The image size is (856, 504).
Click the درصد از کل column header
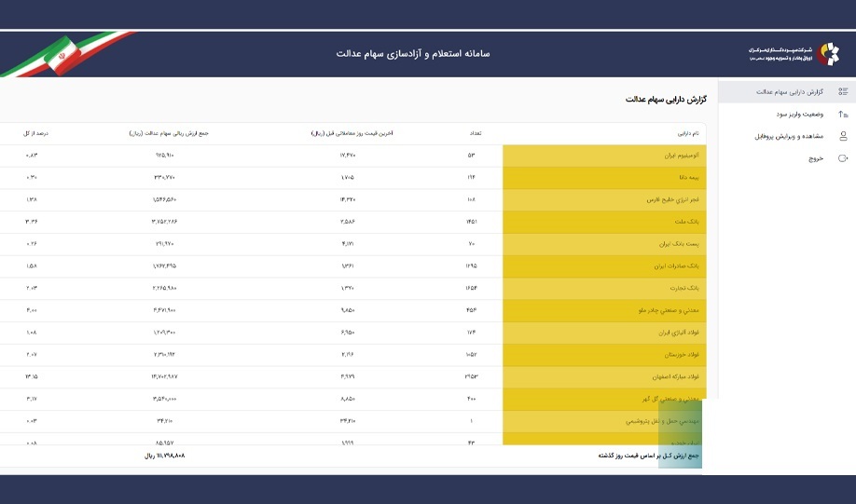34,133
